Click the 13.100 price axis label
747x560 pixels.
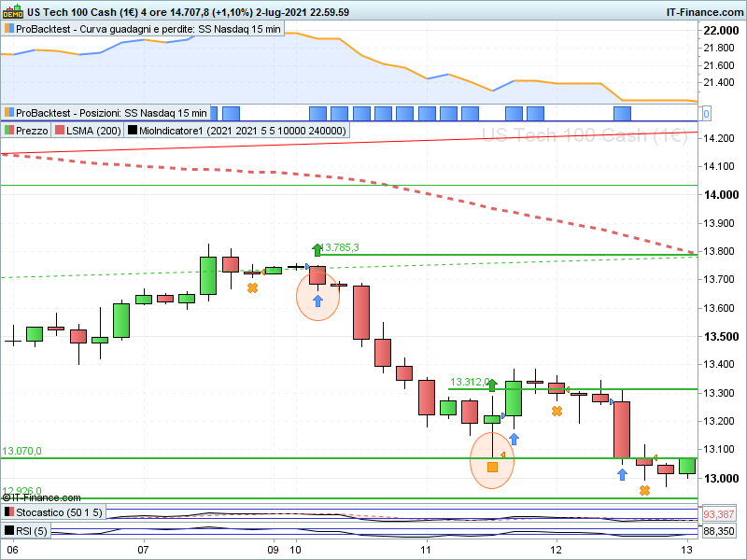[x=719, y=449]
